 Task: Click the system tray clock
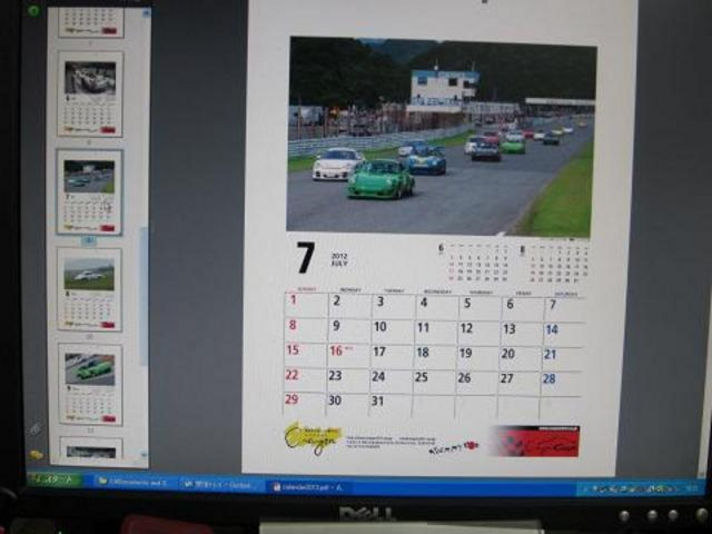pos(692,489)
